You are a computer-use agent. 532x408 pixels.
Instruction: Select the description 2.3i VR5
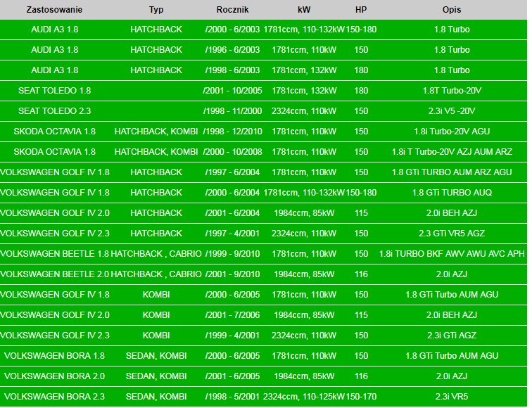tap(452, 396)
